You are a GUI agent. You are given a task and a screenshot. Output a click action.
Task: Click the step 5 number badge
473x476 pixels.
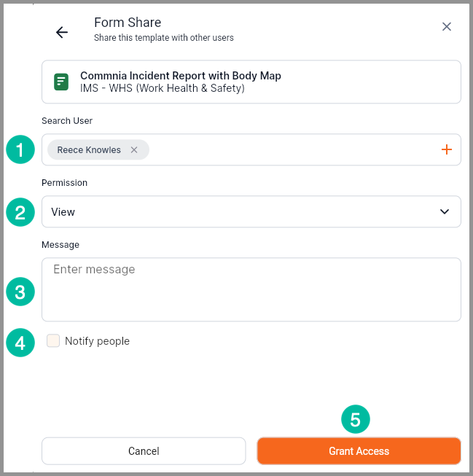356,420
